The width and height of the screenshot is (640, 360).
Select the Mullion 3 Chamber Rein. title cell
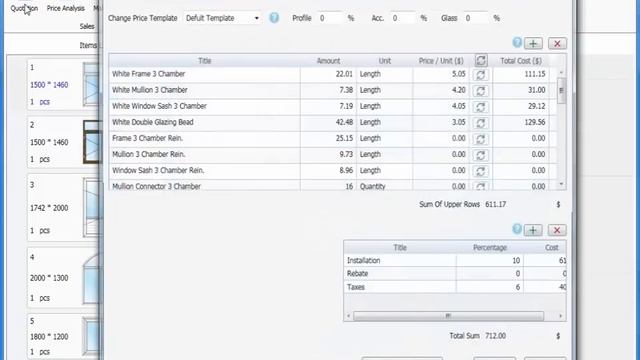(204, 154)
